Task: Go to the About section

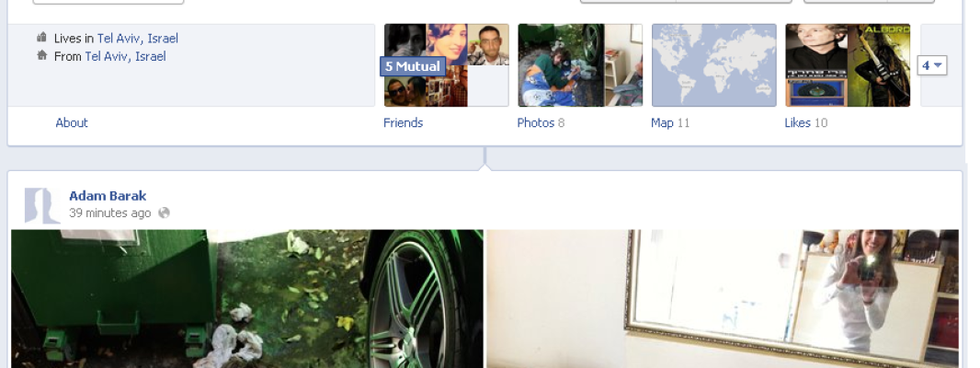Action: (72, 122)
